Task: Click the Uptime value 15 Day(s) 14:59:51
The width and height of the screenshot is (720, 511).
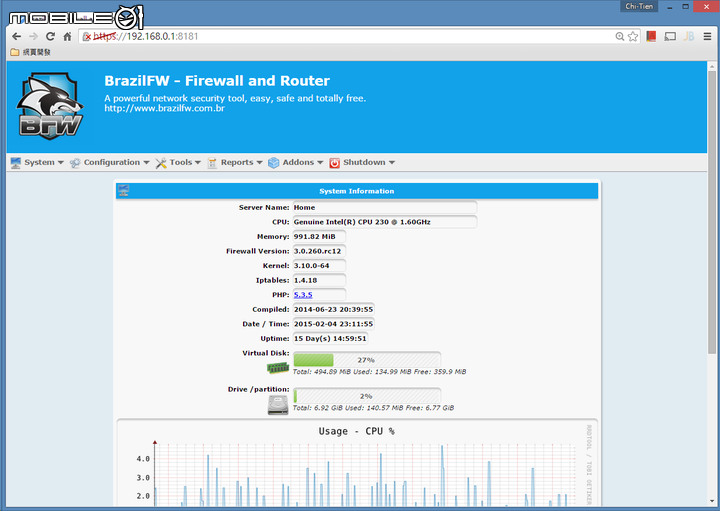Action: [330, 339]
